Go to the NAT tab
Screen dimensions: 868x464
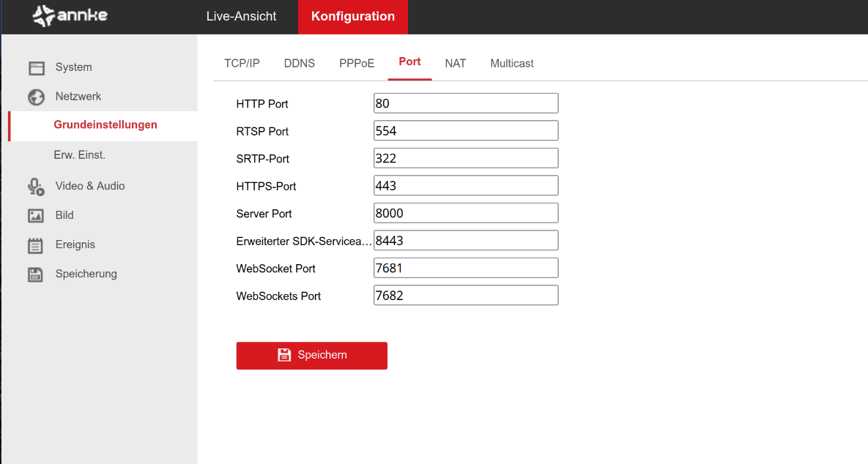pos(455,64)
